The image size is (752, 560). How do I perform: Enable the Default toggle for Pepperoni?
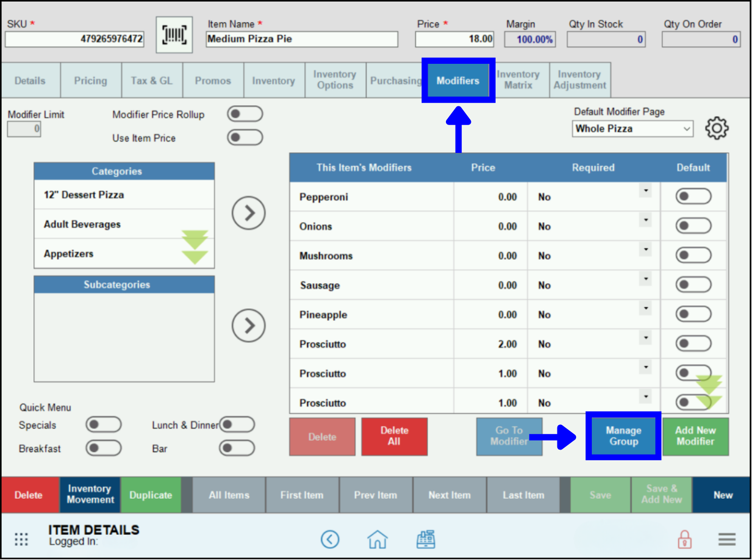[x=693, y=196]
